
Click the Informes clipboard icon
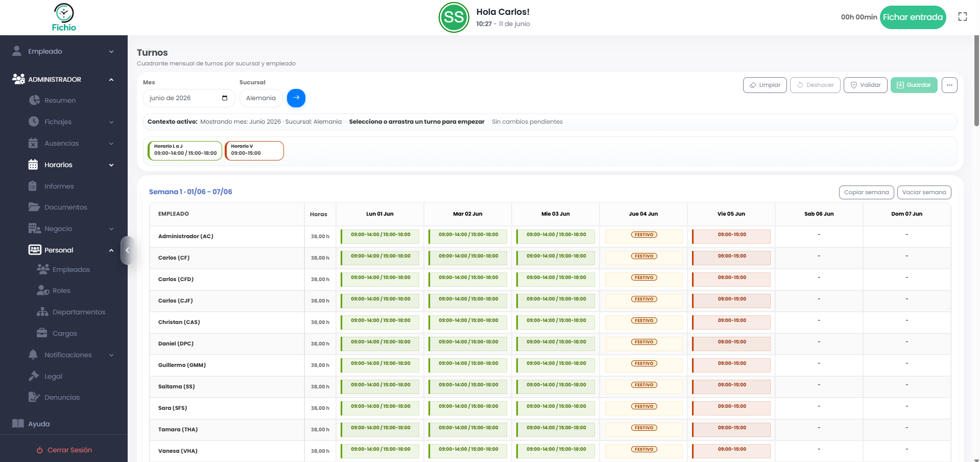(33, 186)
